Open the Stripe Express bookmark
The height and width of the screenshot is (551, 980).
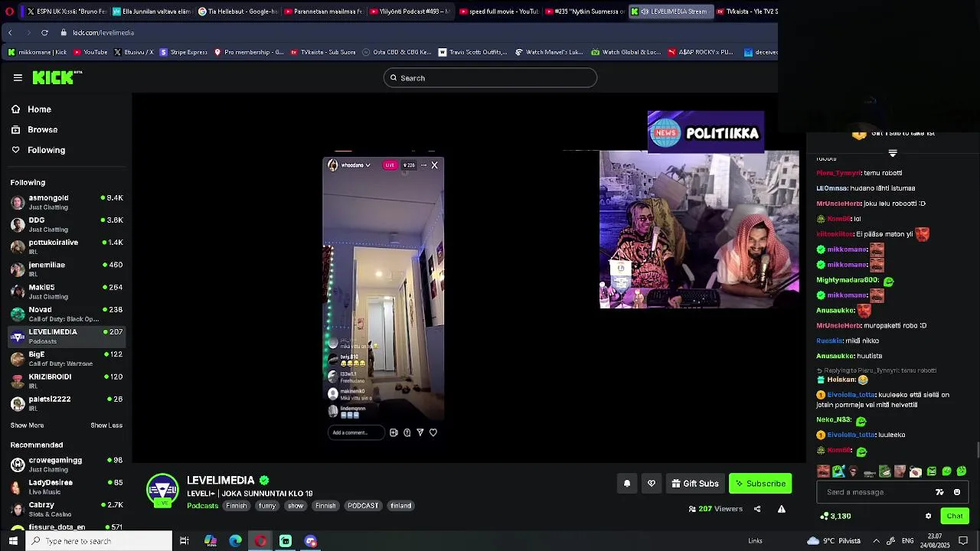coord(184,52)
